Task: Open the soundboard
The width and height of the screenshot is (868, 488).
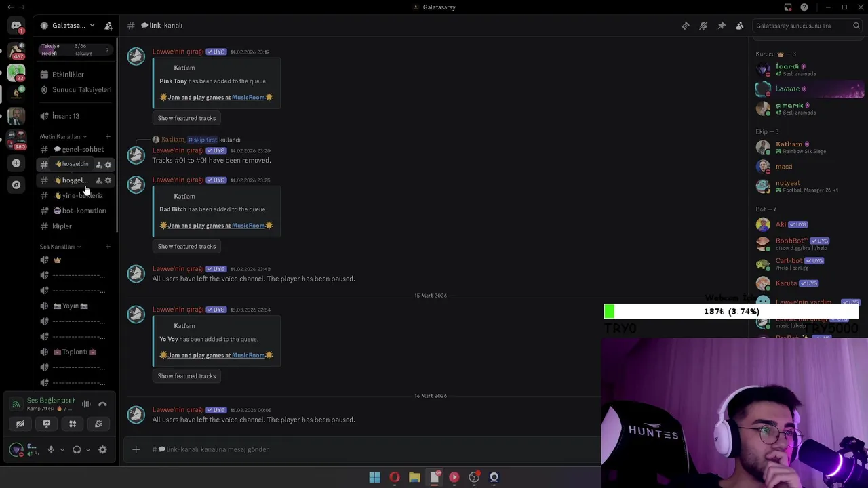Action: point(98,424)
